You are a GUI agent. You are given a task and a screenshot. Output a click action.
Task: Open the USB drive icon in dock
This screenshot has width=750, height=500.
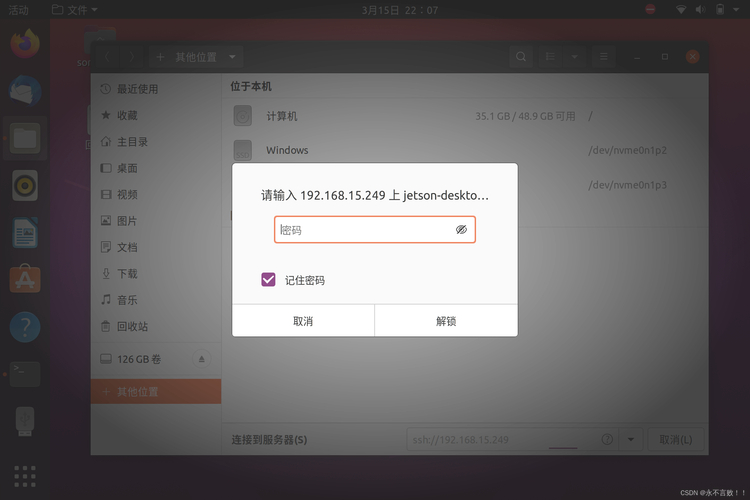(25, 421)
